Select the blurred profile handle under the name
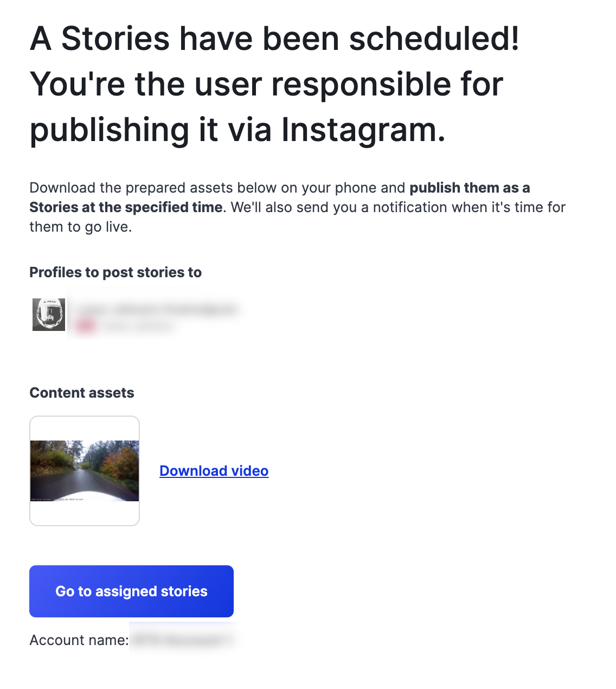 pos(138,327)
